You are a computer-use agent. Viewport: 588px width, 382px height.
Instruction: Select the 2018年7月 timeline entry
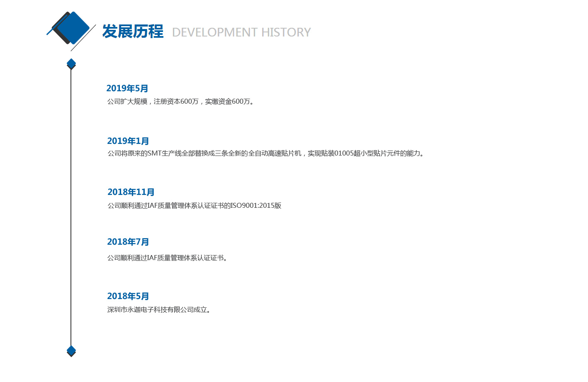[x=128, y=242]
